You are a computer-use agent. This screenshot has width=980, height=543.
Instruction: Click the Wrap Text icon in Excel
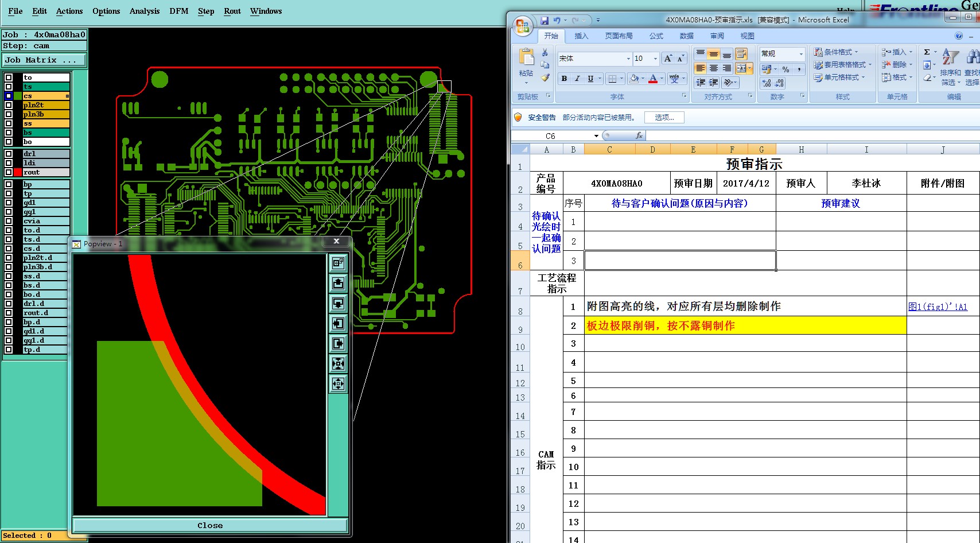point(741,54)
